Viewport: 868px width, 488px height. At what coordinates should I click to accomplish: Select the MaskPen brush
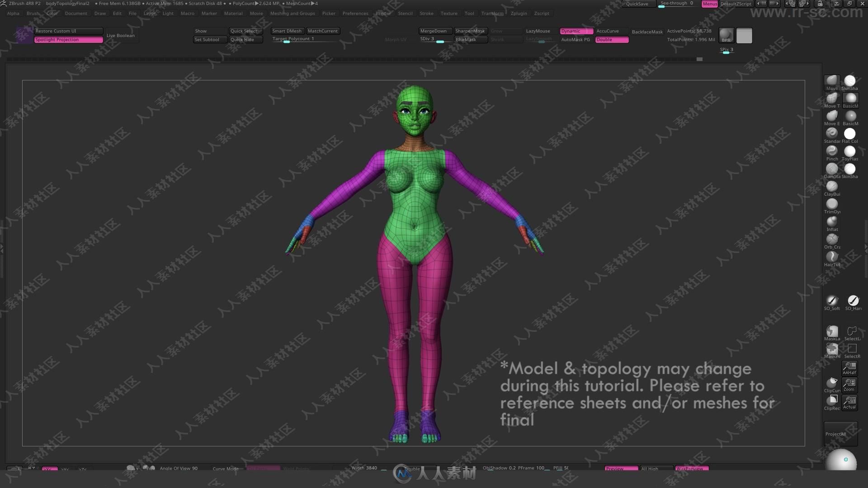click(x=832, y=351)
